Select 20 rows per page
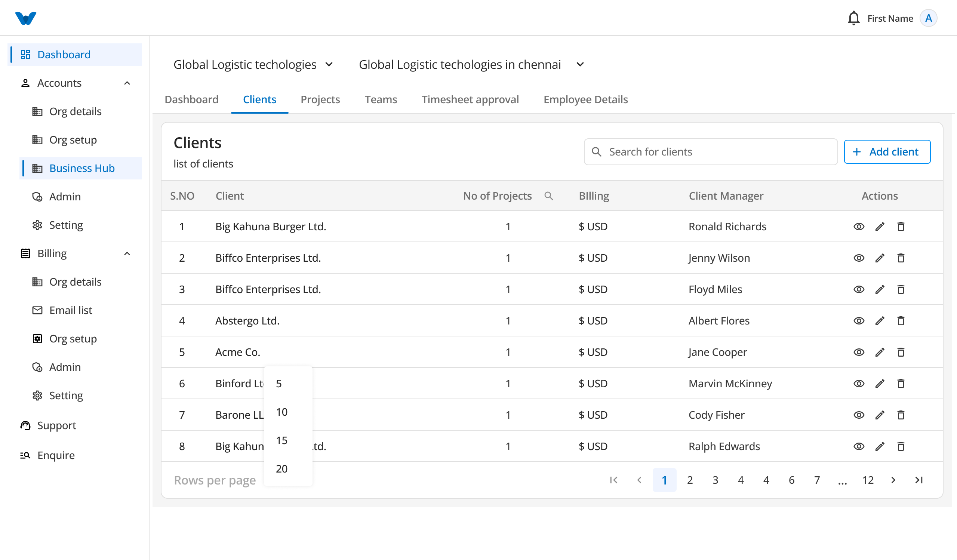This screenshot has height=560, width=957. [x=288, y=469]
